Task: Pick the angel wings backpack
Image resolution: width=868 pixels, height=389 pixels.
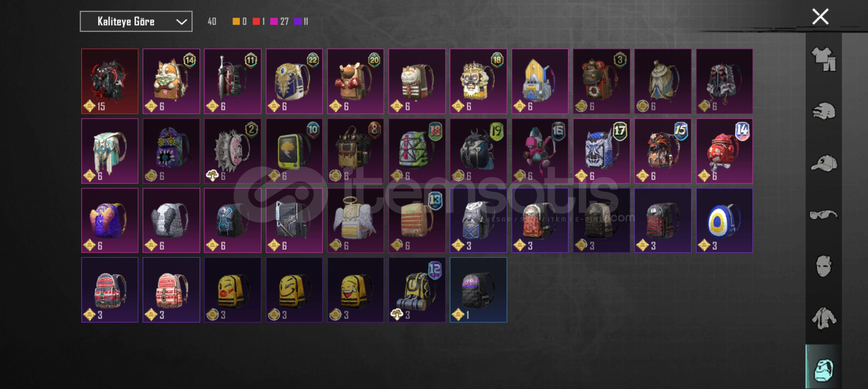Action: click(x=355, y=220)
